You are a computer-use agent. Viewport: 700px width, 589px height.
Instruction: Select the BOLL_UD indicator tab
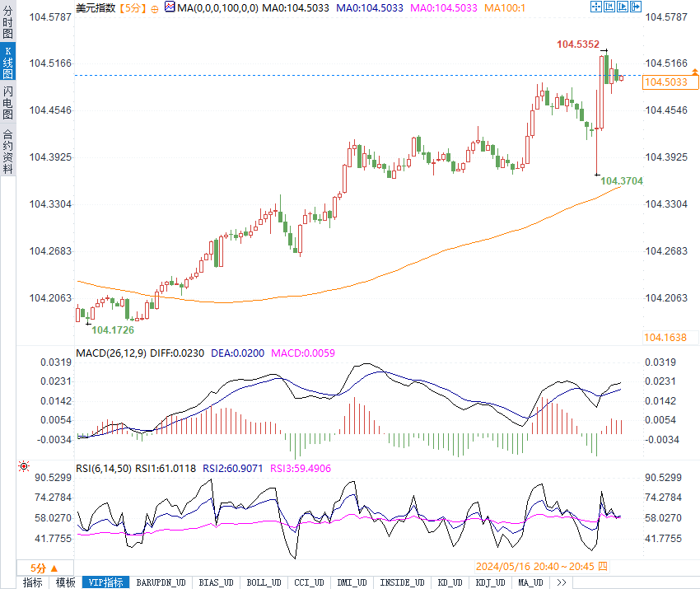tap(264, 582)
